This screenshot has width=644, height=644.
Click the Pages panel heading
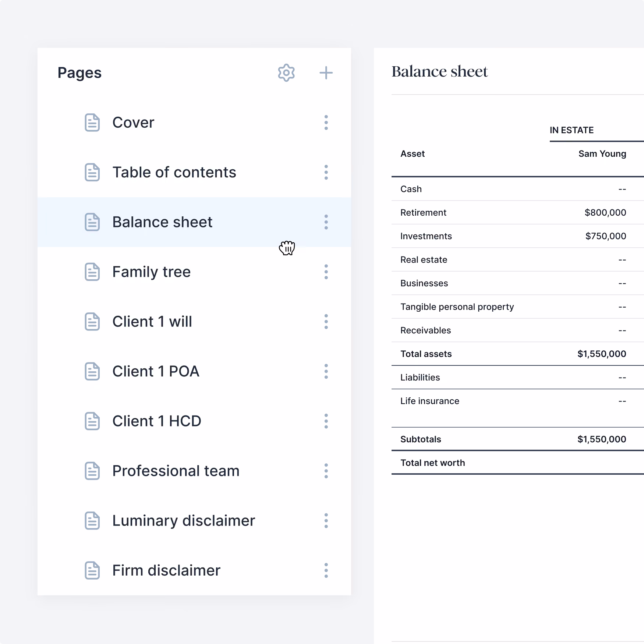point(79,73)
